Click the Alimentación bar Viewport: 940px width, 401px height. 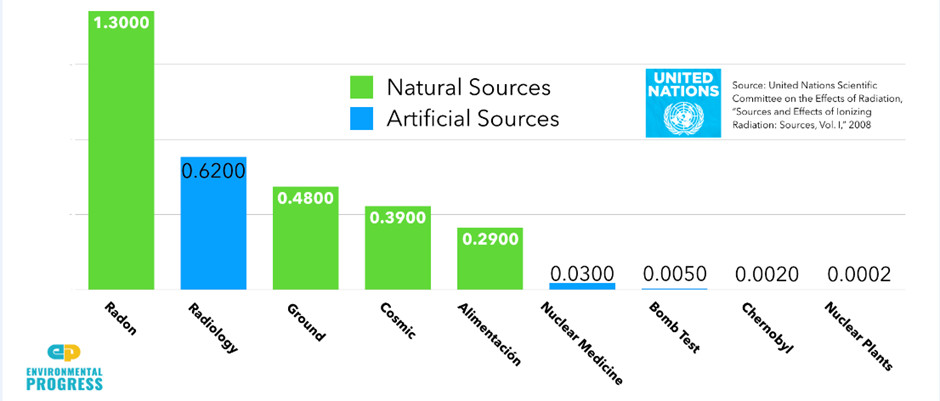coord(490,262)
